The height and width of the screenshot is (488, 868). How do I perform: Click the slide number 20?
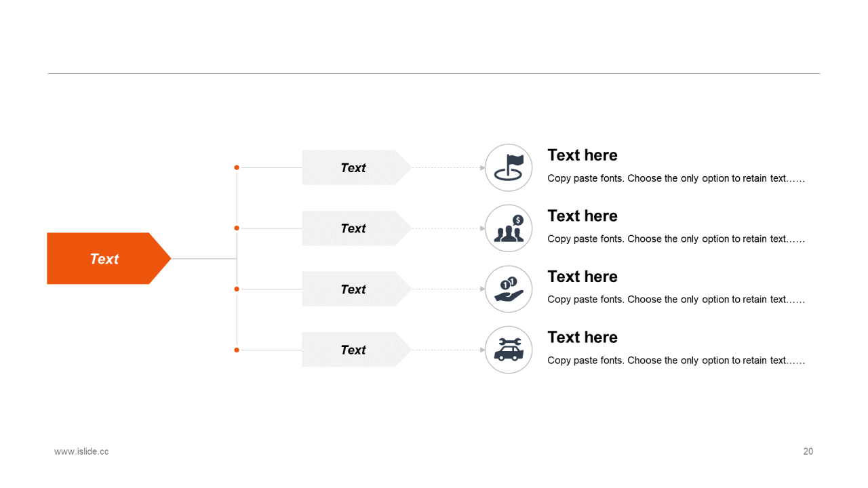(808, 451)
